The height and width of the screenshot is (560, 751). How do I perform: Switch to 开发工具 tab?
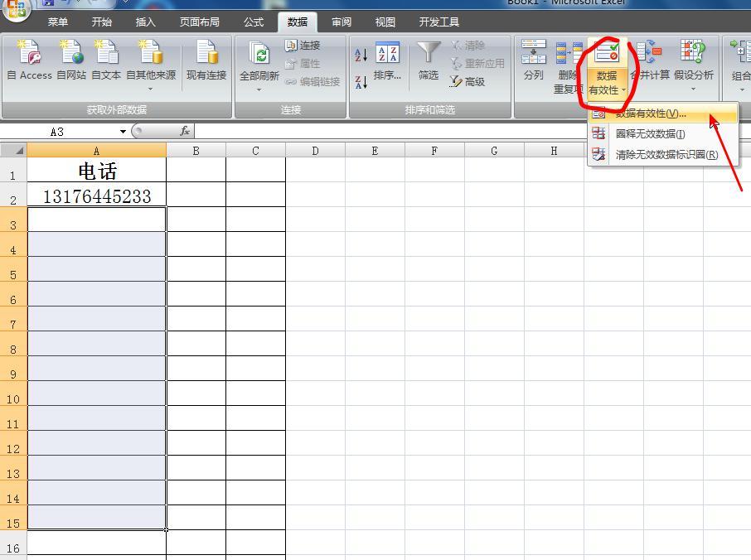(x=438, y=22)
